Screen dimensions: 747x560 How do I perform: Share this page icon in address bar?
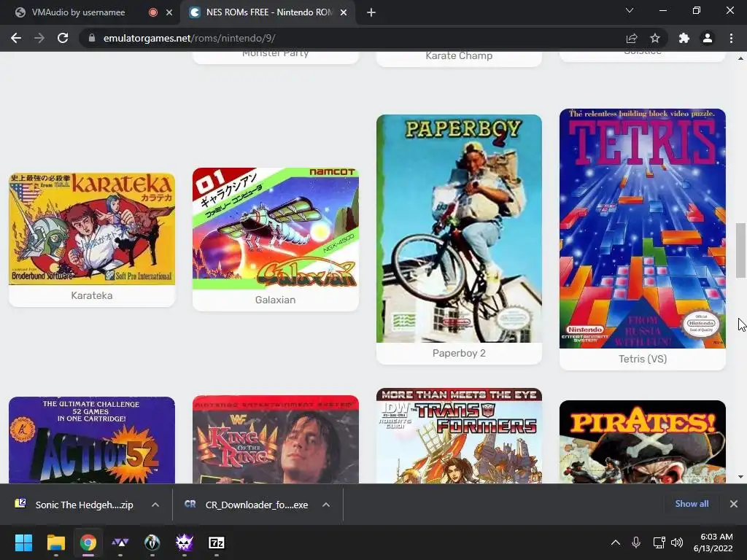point(632,38)
